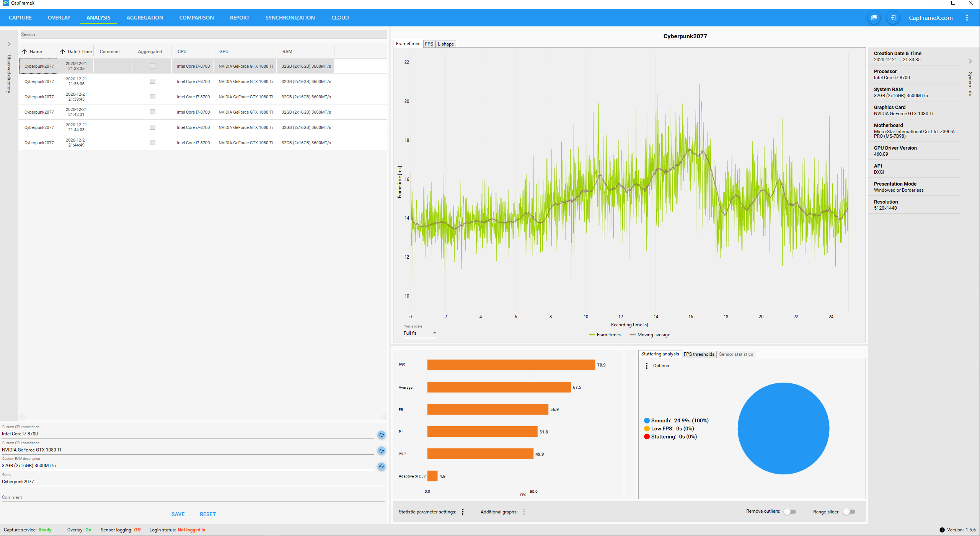Open stuttering analysis Options menu
The height and width of the screenshot is (536, 980).
click(x=647, y=366)
